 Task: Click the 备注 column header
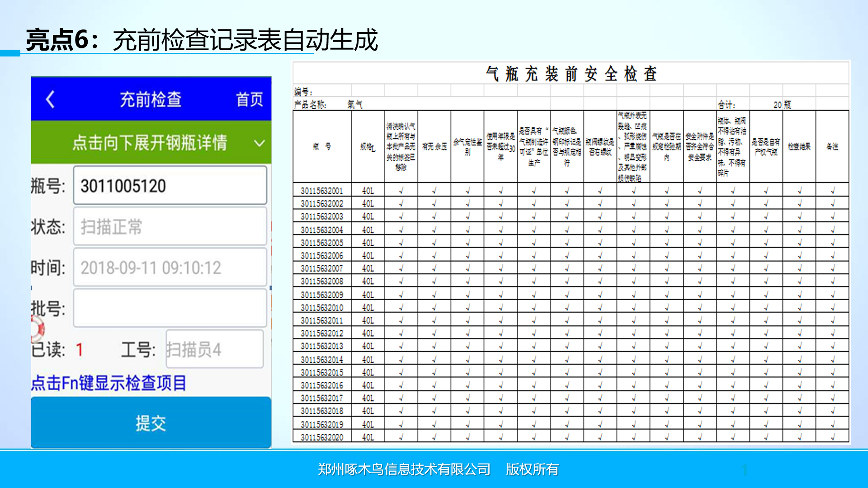832,146
